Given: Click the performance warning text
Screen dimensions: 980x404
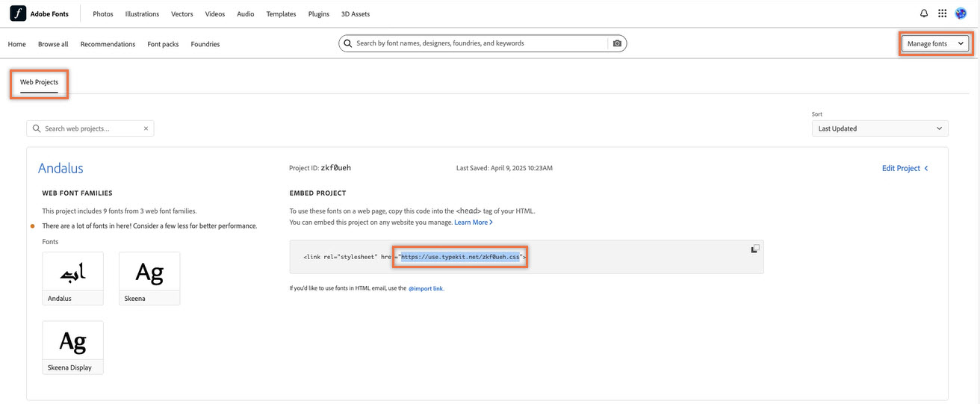Looking at the screenshot, I should (x=149, y=226).
